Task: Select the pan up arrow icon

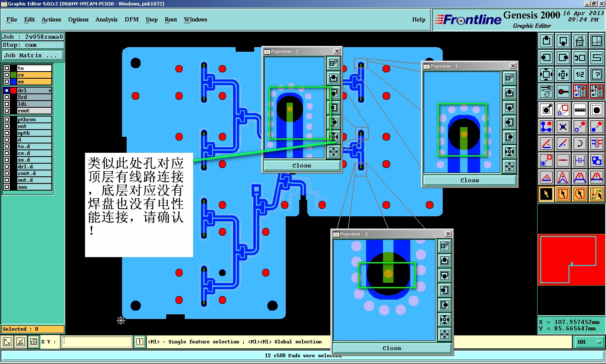Action: [x=546, y=41]
